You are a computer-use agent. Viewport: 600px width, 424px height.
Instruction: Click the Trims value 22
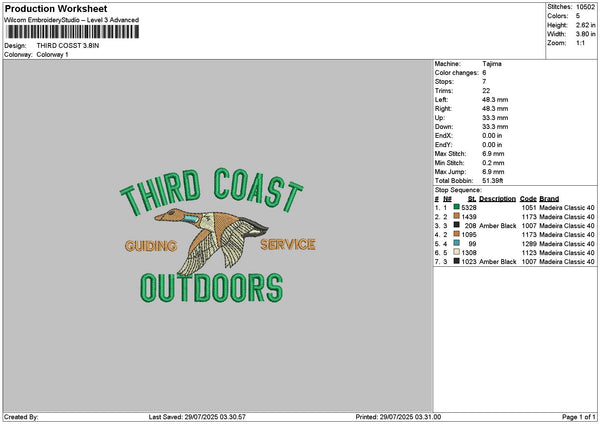coord(486,91)
